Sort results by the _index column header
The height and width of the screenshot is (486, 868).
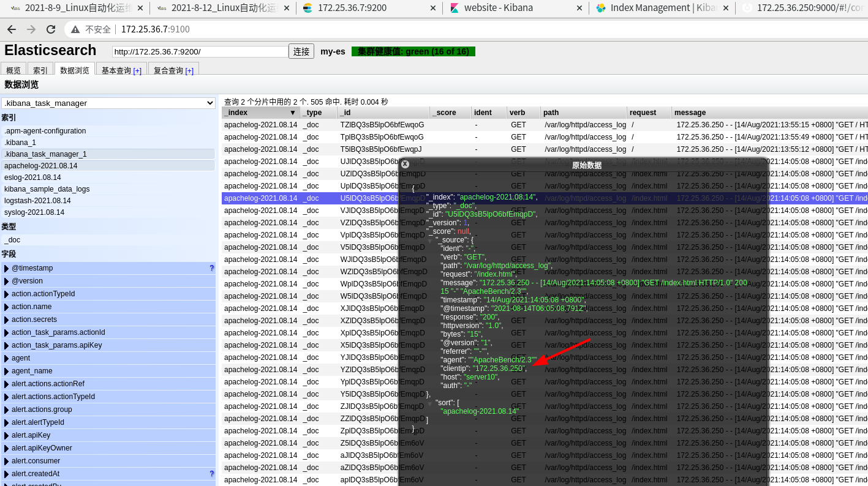pos(261,113)
